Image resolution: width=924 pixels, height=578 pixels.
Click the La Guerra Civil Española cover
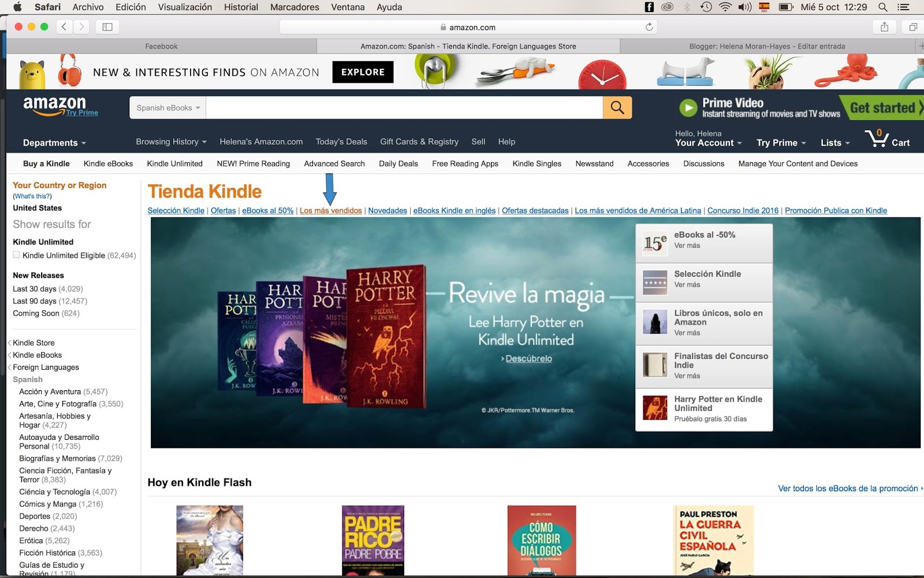click(714, 540)
